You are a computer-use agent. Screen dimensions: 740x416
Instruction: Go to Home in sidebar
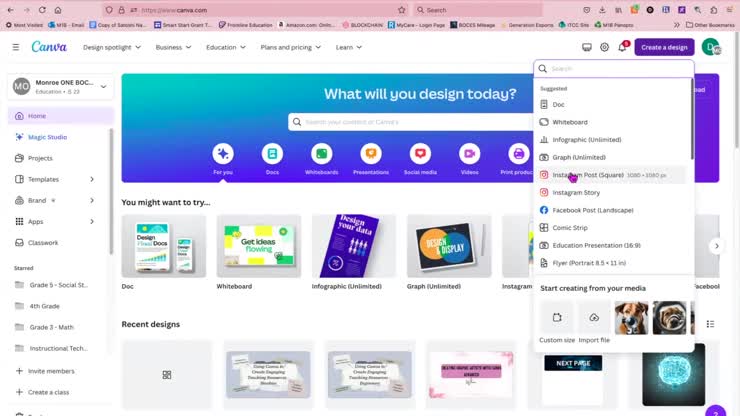click(60, 116)
